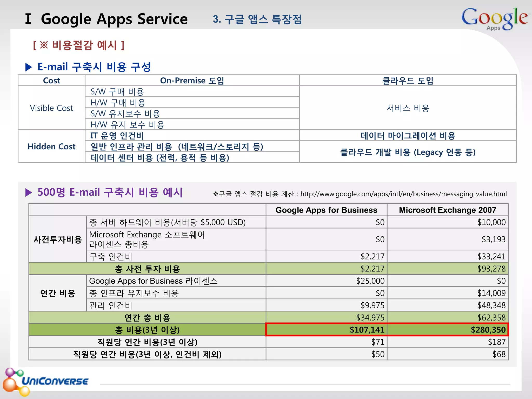Select the $9,975 cell

[x=327, y=305]
